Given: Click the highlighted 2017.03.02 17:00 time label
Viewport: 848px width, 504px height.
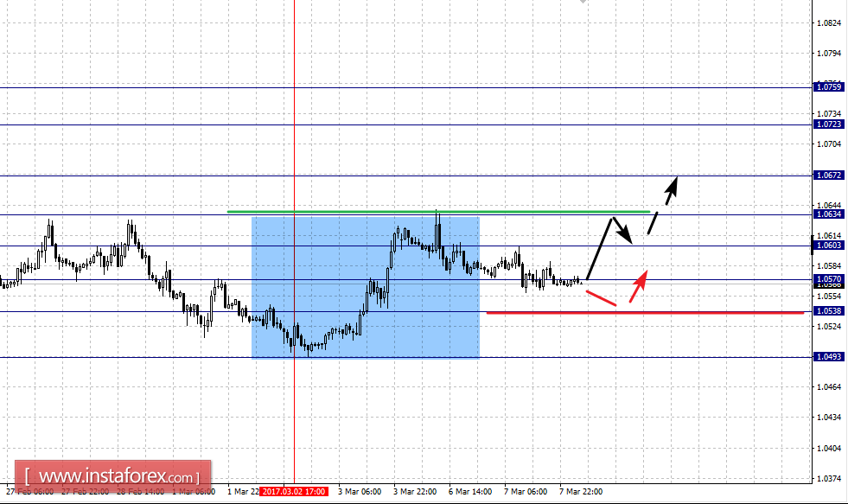Looking at the screenshot, I should pyautogui.click(x=294, y=492).
